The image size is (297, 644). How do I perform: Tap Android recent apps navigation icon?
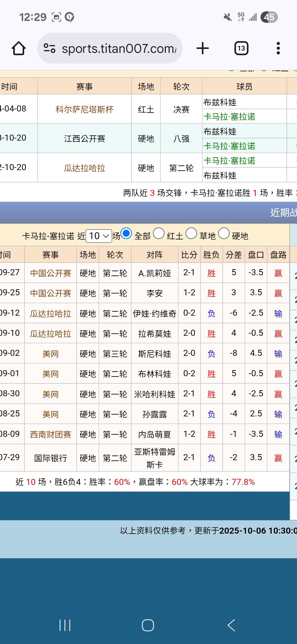pyautogui.click(x=65, y=625)
